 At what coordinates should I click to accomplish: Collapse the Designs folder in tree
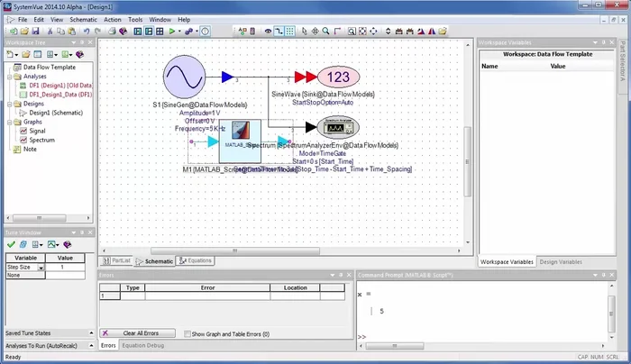click(x=9, y=104)
